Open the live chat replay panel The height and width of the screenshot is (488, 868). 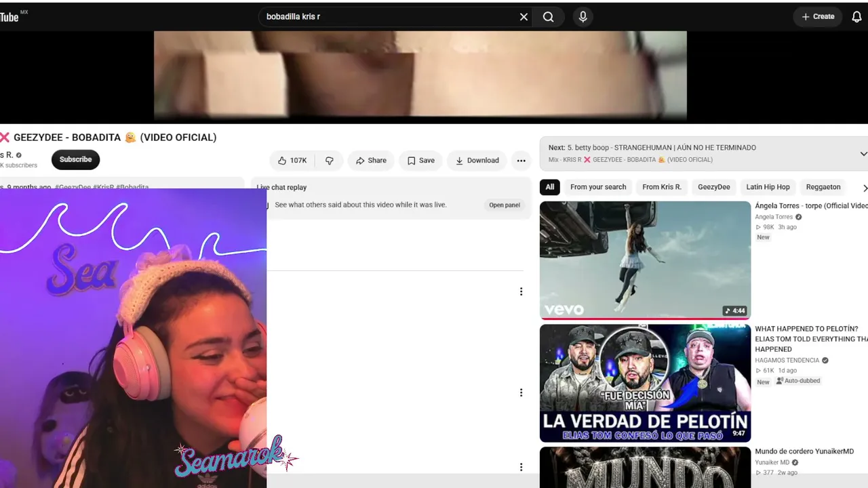tap(505, 205)
